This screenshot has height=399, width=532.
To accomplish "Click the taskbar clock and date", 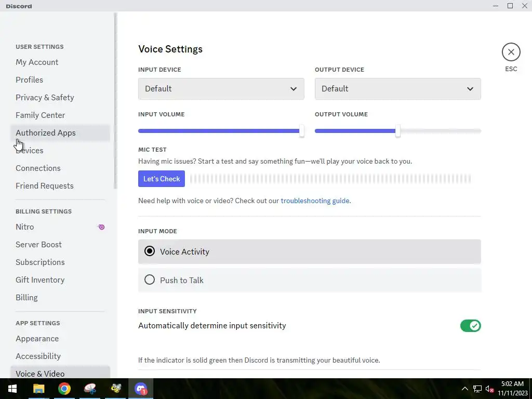I will 512,389.
